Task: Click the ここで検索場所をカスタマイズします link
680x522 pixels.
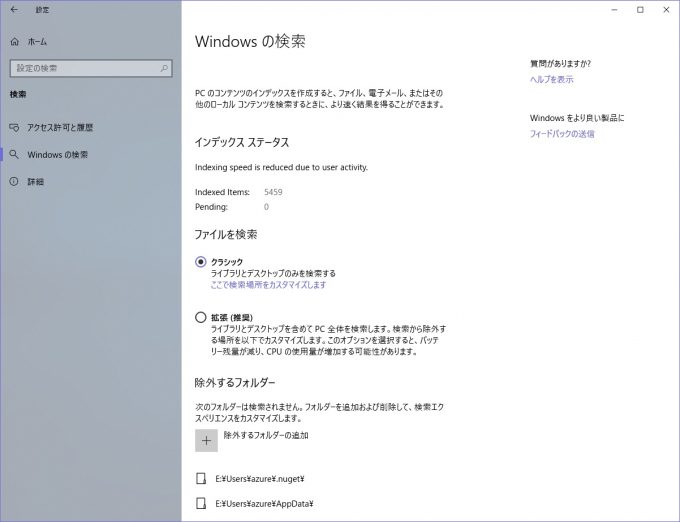Action: tap(268, 285)
